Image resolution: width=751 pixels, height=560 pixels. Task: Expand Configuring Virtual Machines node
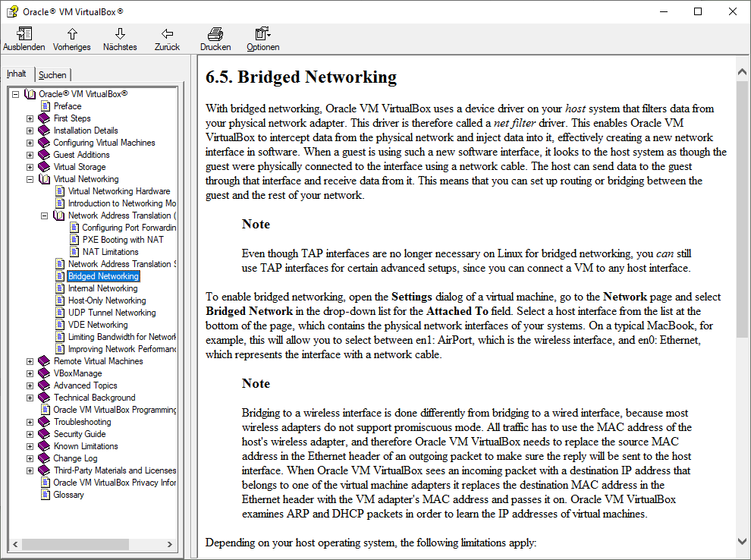pyautogui.click(x=30, y=143)
